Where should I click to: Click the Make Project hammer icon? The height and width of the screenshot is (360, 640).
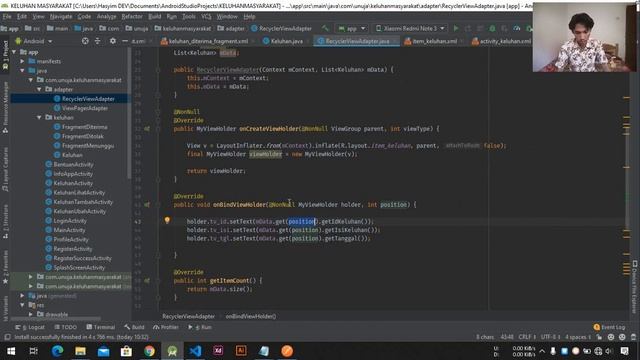(x=325, y=28)
